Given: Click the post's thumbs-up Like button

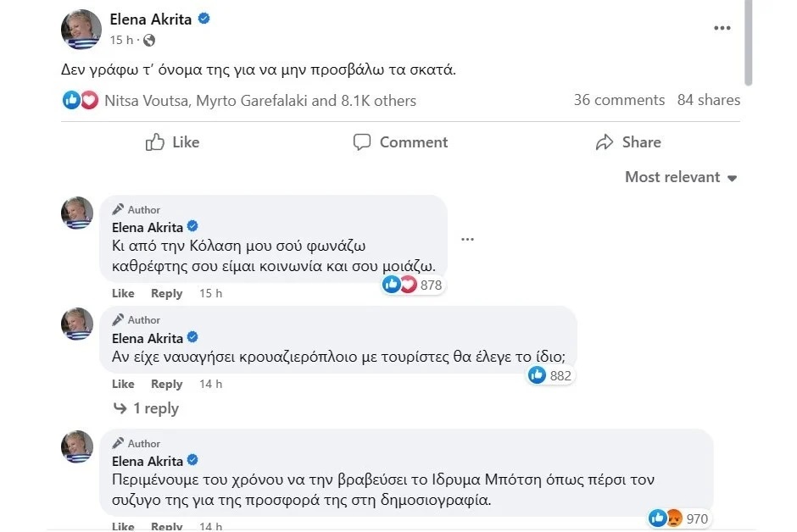Looking at the screenshot, I should [x=172, y=142].
